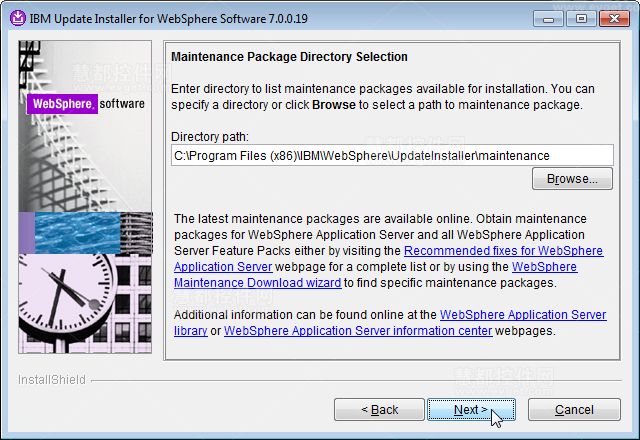The height and width of the screenshot is (440, 640).
Task: Go back with the Back button
Action: [379, 409]
